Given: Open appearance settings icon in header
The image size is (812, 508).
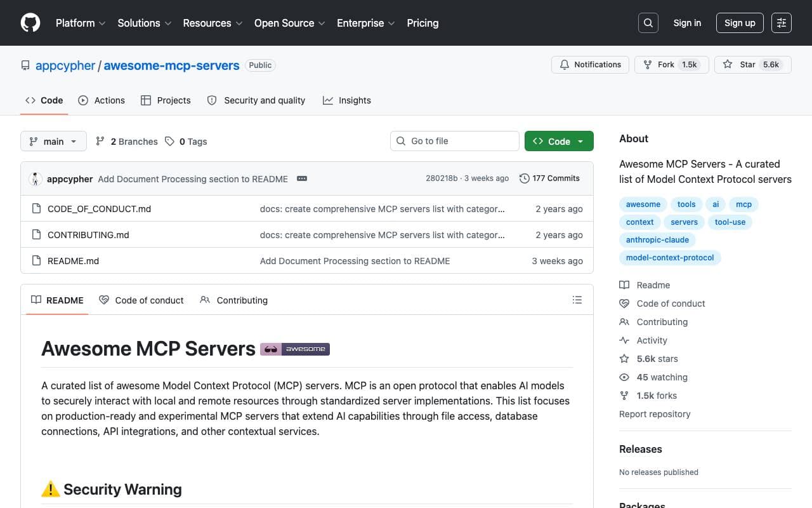Looking at the screenshot, I should point(782,23).
